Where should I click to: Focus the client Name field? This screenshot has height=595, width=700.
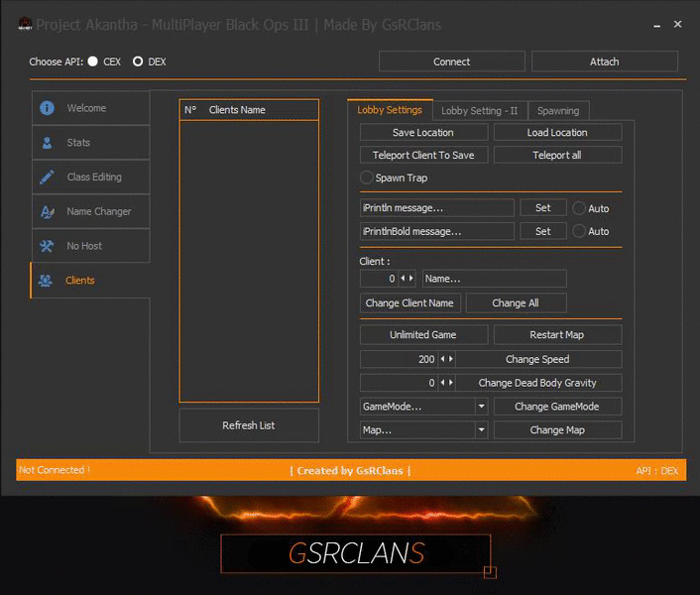[495, 279]
